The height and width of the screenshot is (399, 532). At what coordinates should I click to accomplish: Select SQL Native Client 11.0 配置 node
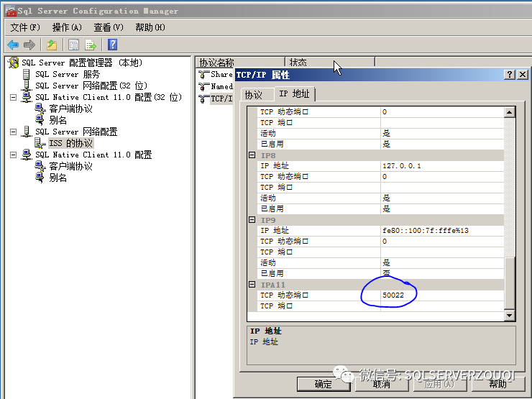click(93, 155)
